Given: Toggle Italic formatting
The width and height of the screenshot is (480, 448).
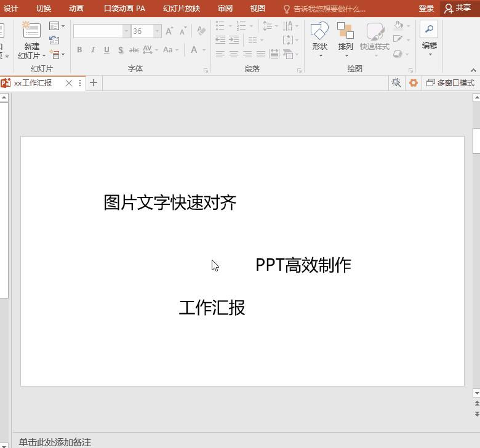Looking at the screenshot, I should (x=93, y=50).
